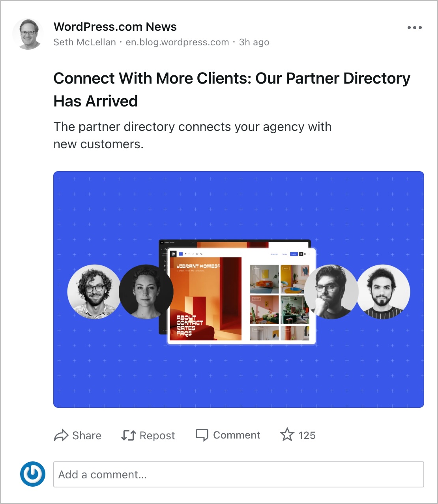Open the en.blog.wordpress.com link
The width and height of the screenshot is (438, 504).
[x=178, y=42]
